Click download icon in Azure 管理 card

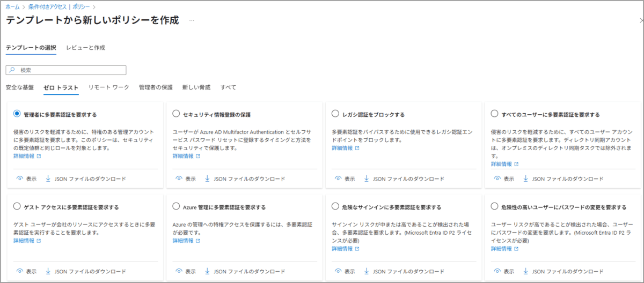pos(207,271)
